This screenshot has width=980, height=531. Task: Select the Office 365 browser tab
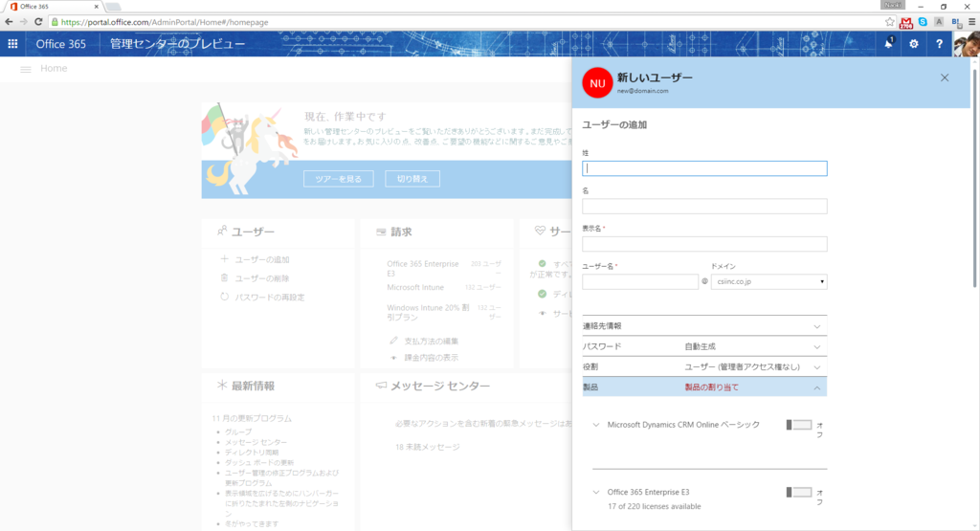(x=54, y=7)
